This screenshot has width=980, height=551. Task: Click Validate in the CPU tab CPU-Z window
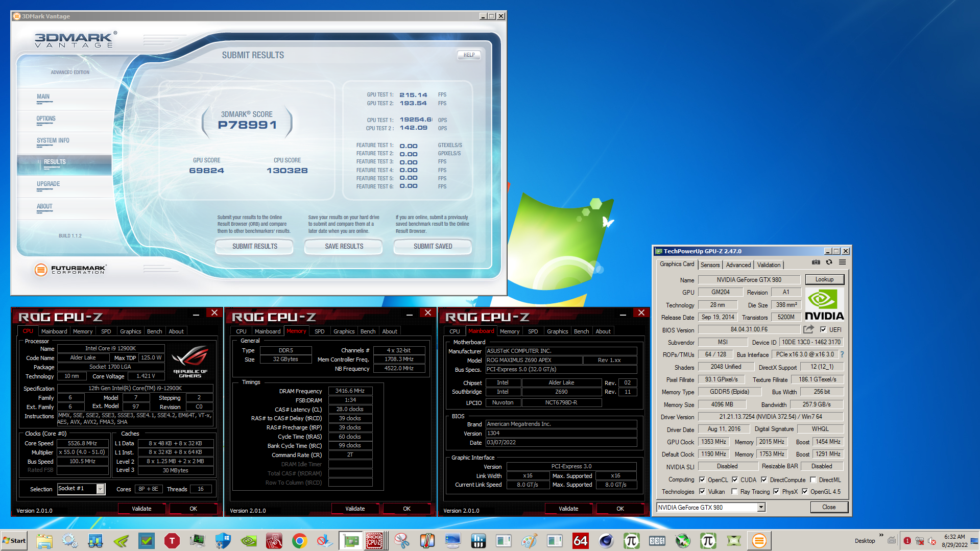click(141, 509)
